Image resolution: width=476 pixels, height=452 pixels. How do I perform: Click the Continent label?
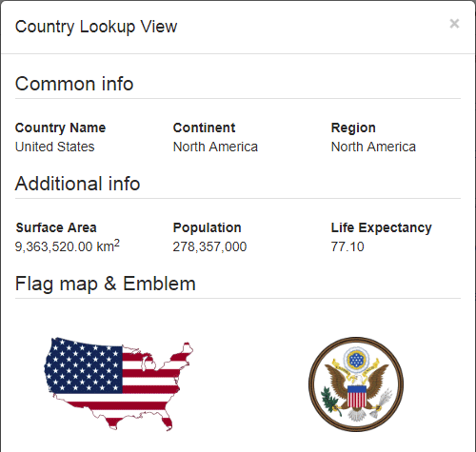(x=204, y=128)
